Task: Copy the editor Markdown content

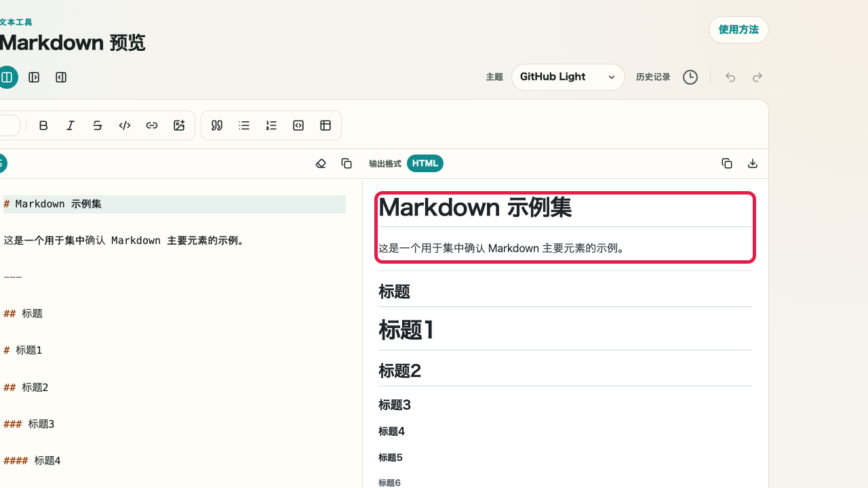Action: (x=347, y=163)
